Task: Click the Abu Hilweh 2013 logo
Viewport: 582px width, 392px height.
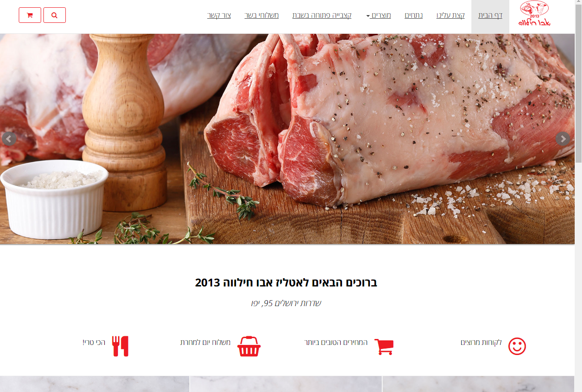Action: (x=534, y=15)
